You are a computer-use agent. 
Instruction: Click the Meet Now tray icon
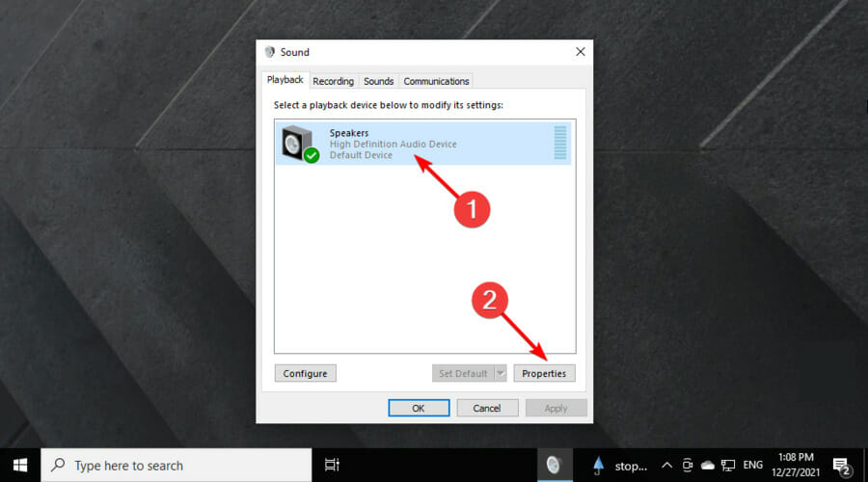click(688, 466)
